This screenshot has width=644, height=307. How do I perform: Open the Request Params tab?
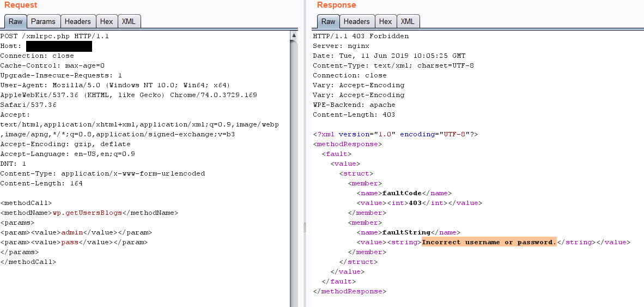43,22
